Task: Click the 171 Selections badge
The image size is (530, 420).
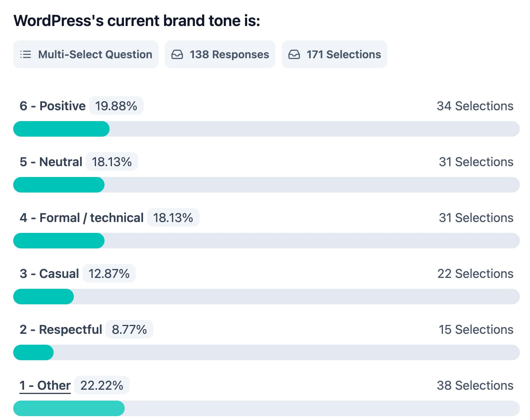Action: [x=334, y=54]
